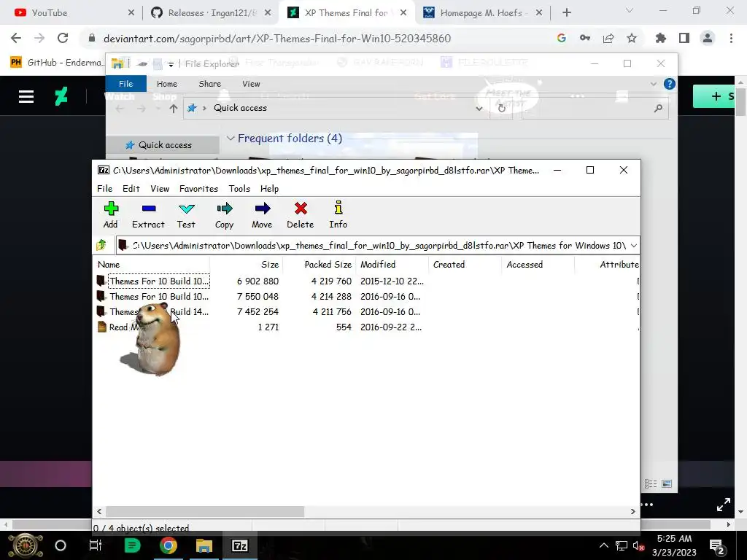Open File Explorer Share ribbon tab
This screenshot has height=560, width=747.
point(209,84)
